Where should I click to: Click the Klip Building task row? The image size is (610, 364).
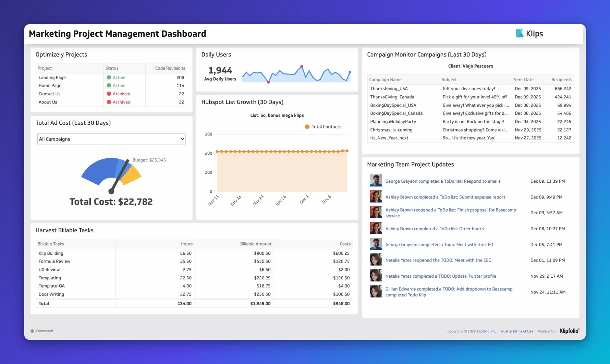194,253
